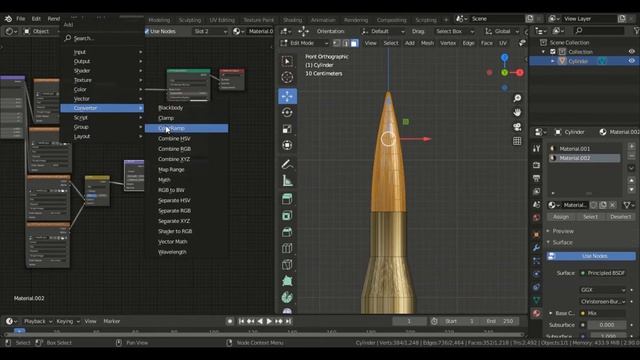Open the Slot 2 dropdown
The width and height of the screenshot is (640, 360).
pyautogui.click(x=210, y=31)
